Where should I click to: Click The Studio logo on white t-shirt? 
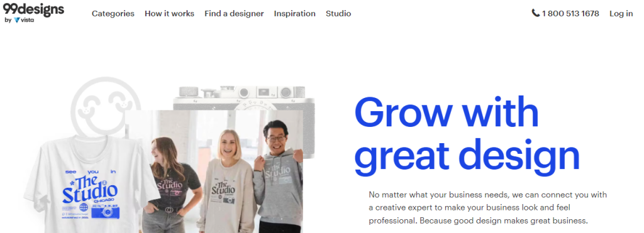pyautogui.click(x=90, y=189)
